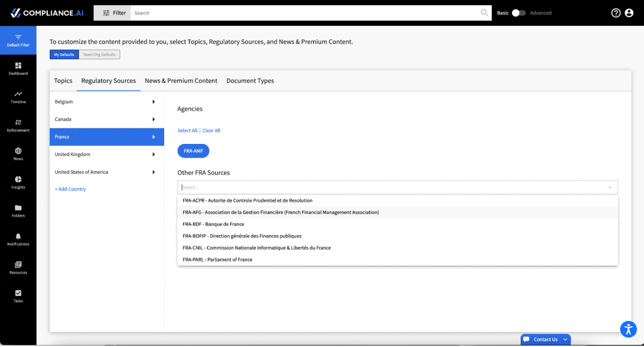Focus the top Search input field
Viewport: 644px width, 347px height.
(x=306, y=13)
